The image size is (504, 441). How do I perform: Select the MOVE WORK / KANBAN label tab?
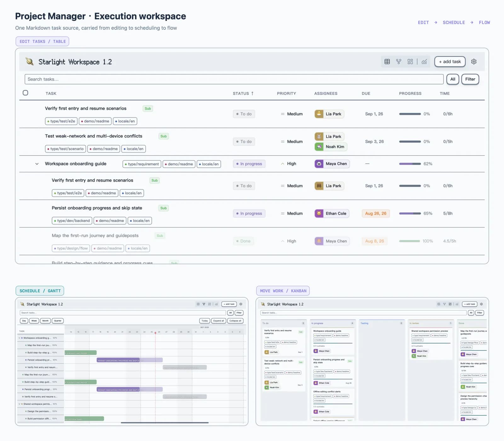click(x=283, y=291)
